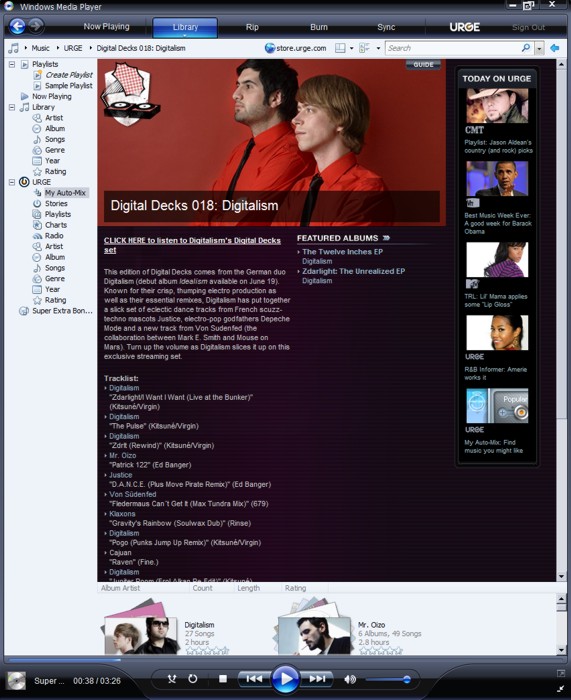Go back with the blue back arrow
This screenshot has height=700, width=571.
(17, 26)
